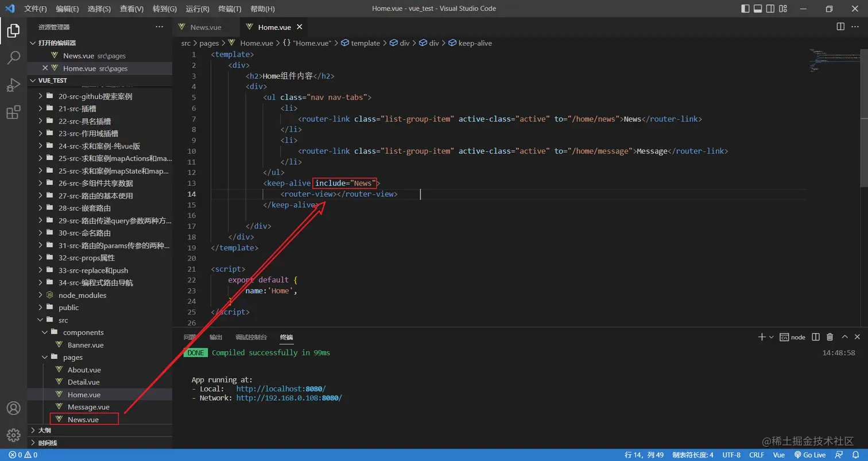
Task: Open the 查看(V) menu
Action: 132,9
